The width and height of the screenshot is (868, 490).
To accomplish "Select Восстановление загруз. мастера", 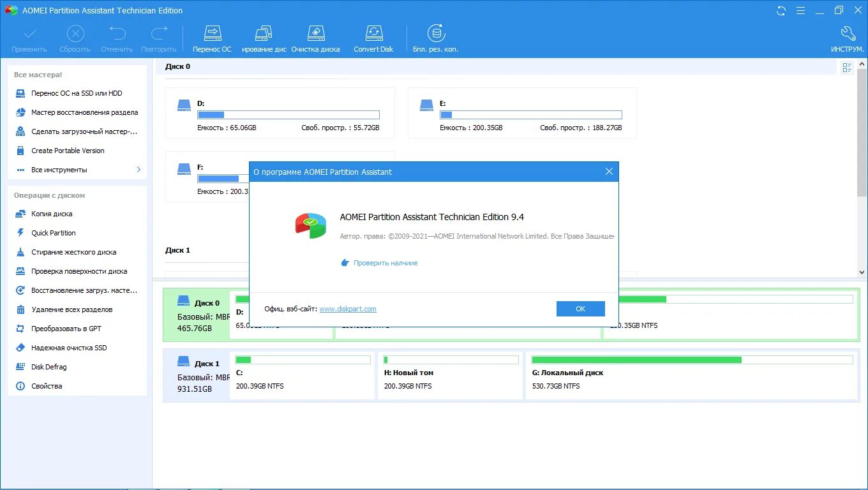I will coord(77,290).
